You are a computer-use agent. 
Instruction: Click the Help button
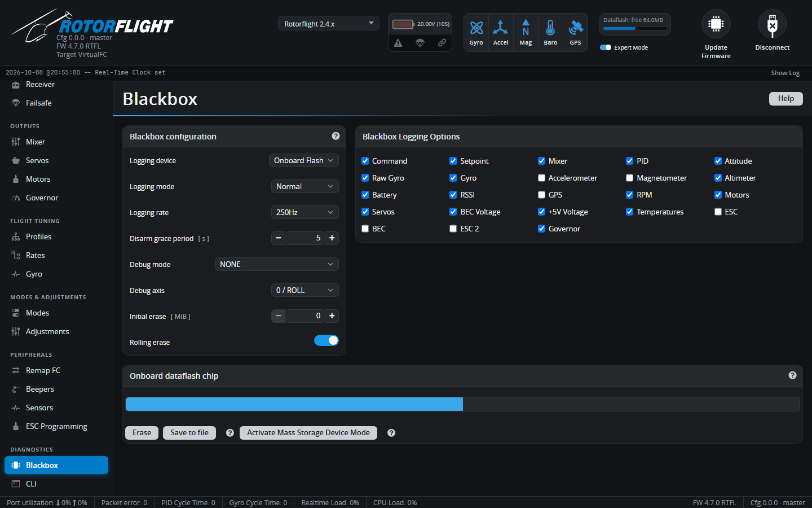click(786, 98)
